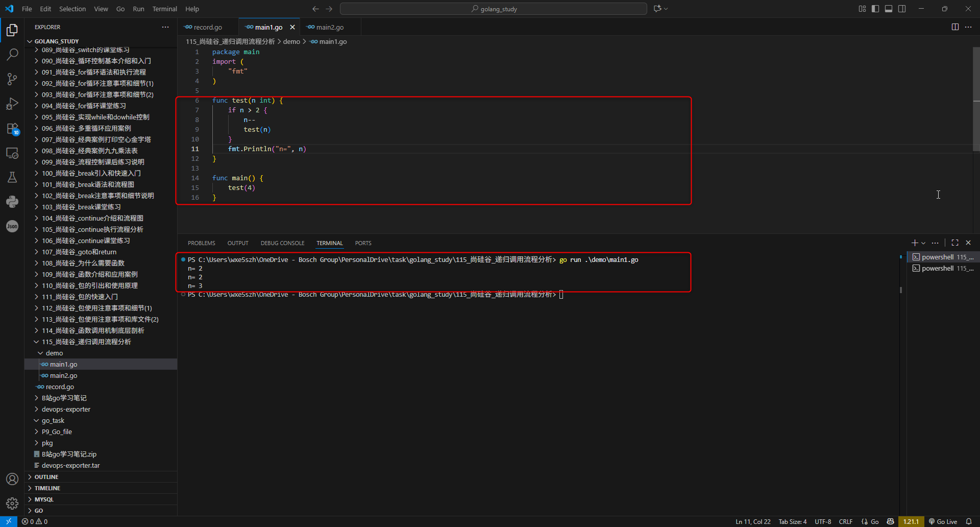Click the editor vertical scrollbar

coord(976,100)
